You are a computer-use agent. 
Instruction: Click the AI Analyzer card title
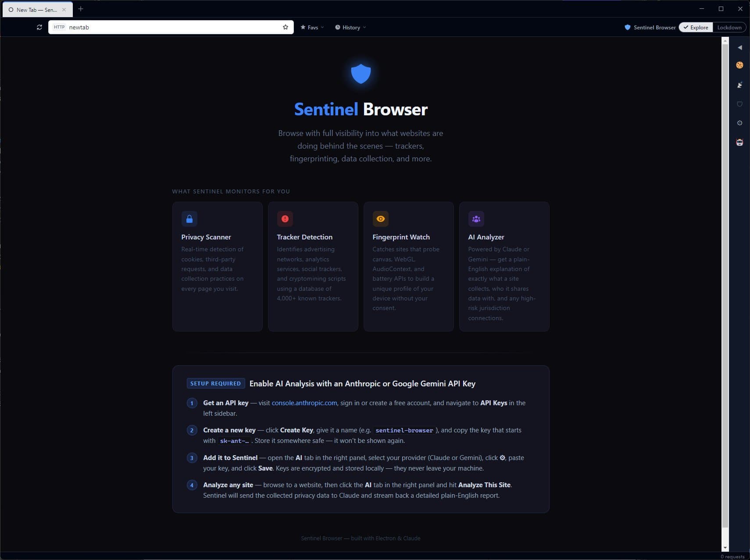click(486, 237)
